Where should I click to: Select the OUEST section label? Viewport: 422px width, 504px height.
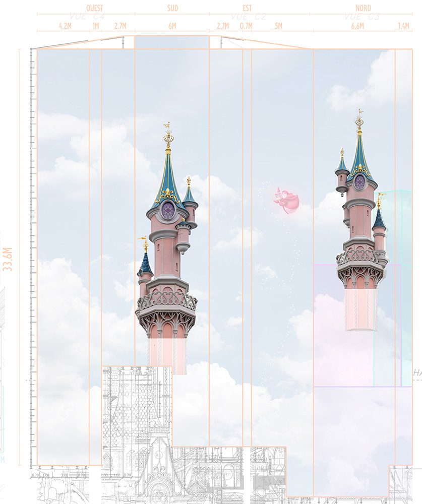tap(95, 9)
